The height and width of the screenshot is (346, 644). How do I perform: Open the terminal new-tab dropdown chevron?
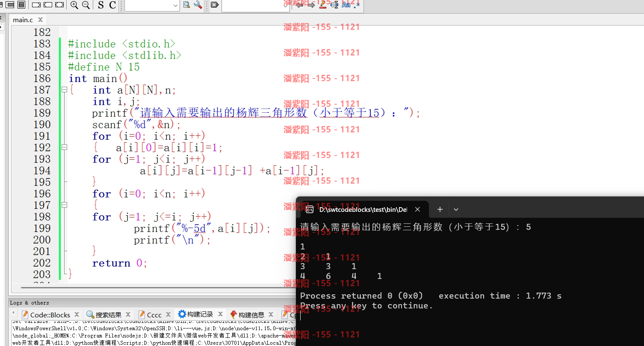[456, 209]
